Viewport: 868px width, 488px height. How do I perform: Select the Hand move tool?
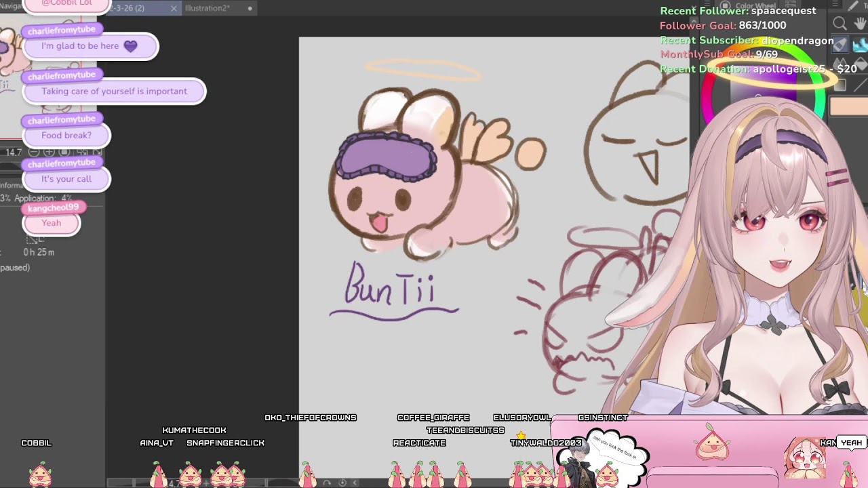(x=860, y=24)
